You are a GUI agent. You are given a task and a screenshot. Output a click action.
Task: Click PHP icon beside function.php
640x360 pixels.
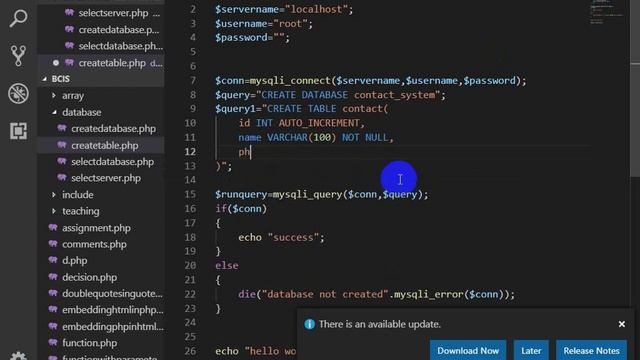(53, 342)
